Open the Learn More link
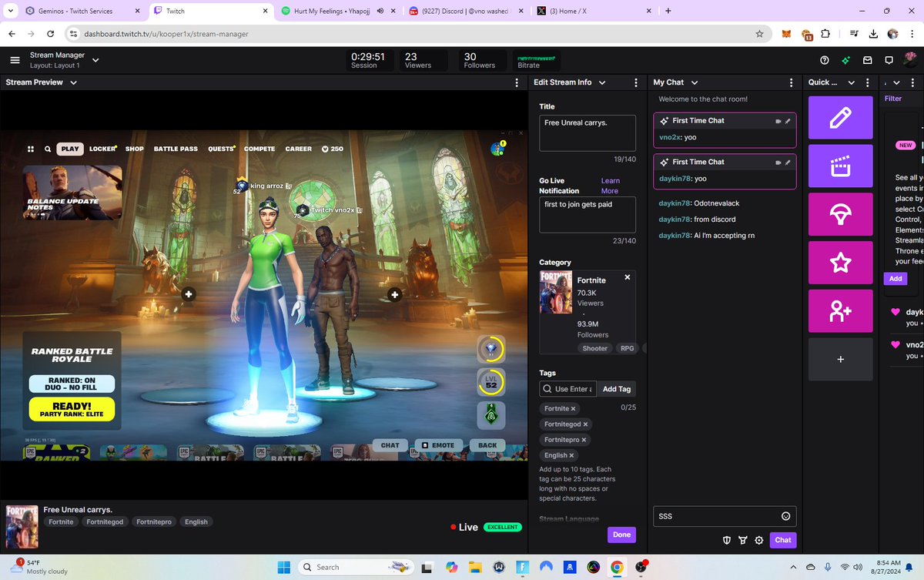This screenshot has height=580, width=924. [610, 186]
